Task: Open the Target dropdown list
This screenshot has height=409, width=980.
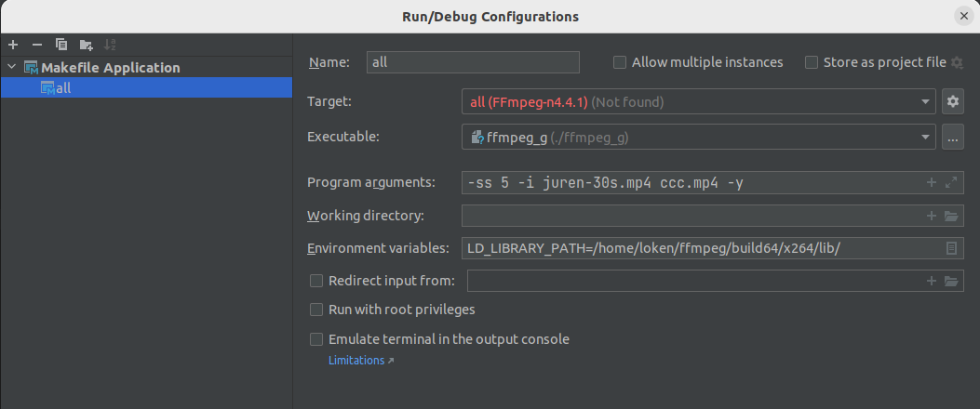Action: (x=925, y=101)
